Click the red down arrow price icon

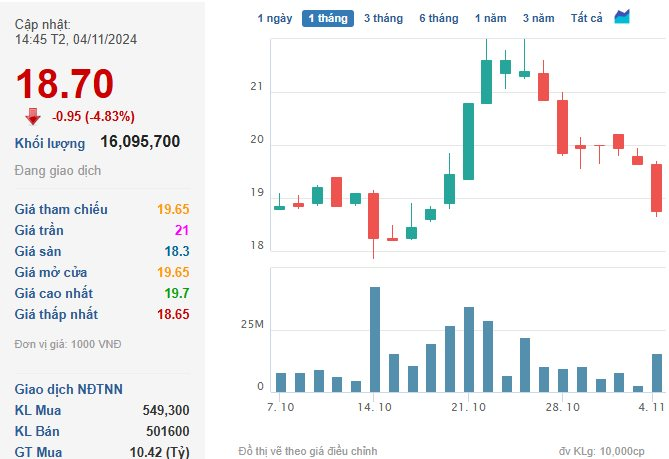[33, 116]
